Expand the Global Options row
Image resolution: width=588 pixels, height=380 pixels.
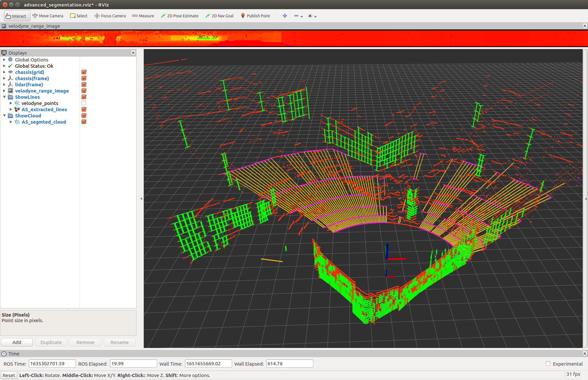tap(4, 60)
